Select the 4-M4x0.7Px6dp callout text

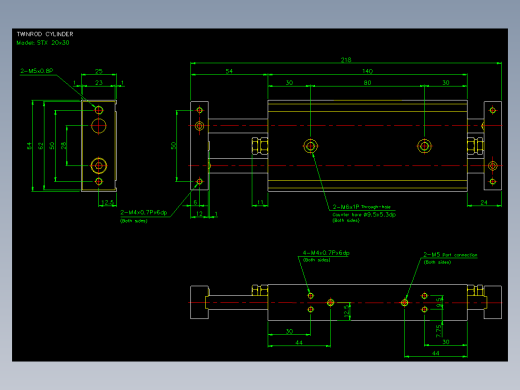326,253
